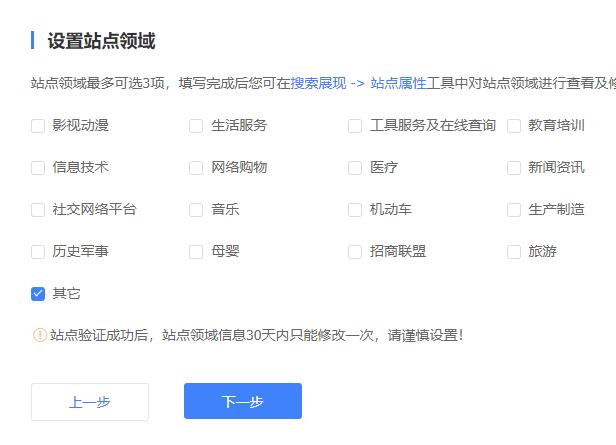Viewport: 616px width, 445px height.
Task: Check the 影视动漫 checkbox
Action: click(38, 126)
